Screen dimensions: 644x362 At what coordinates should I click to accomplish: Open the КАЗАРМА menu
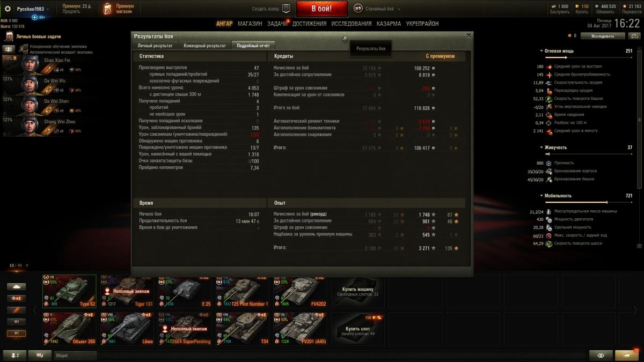pyautogui.click(x=389, y=24)
